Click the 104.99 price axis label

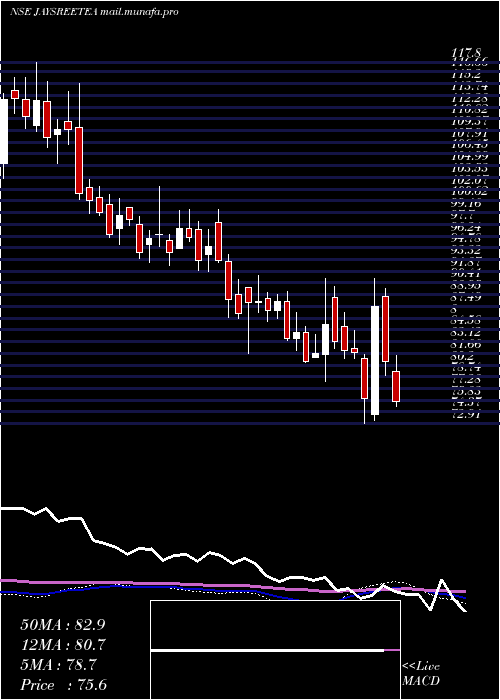[470, 157]
